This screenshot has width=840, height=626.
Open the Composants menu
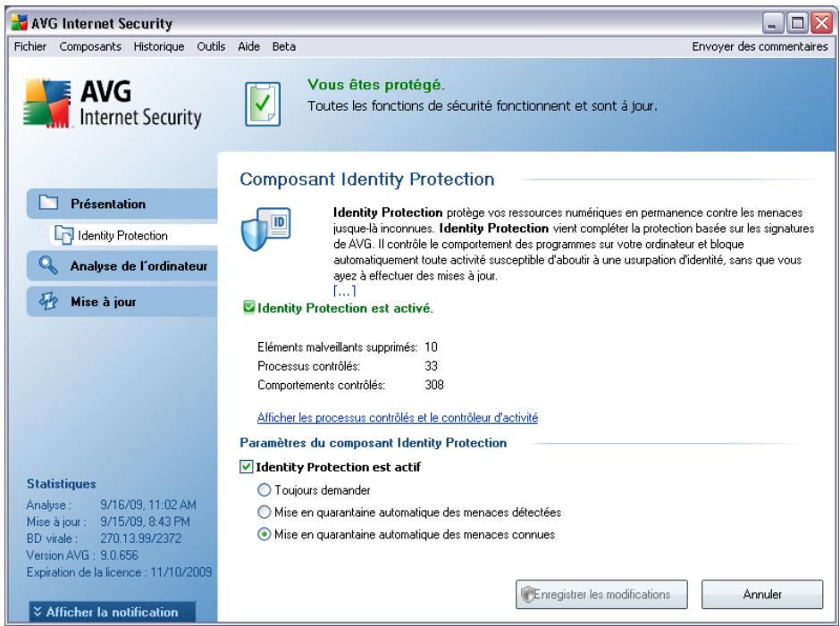pyautogui.click(x=90, y=46)
